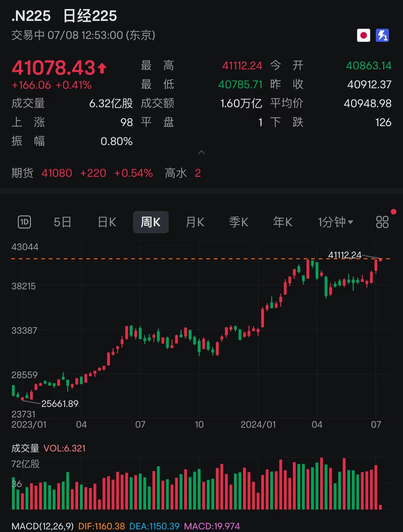Tap the 上涨 count 98
Image resolution: width=403 pixels, height=532 pixels.
coord(127,122)
